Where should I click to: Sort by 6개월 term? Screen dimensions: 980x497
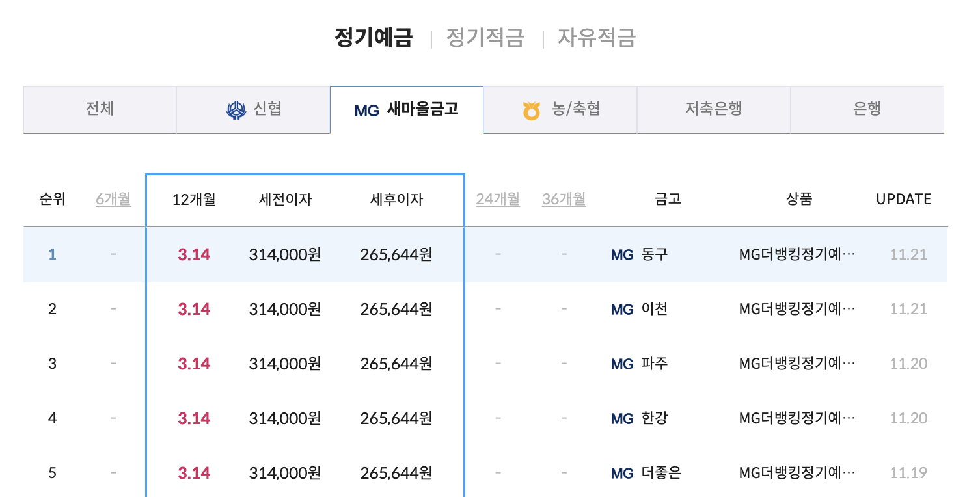pyautogui.click(x=113, y=199)
